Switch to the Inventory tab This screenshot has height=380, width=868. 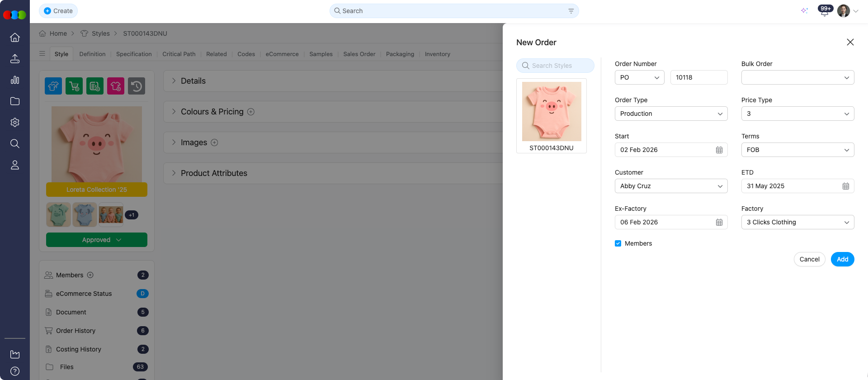(438, 54)
